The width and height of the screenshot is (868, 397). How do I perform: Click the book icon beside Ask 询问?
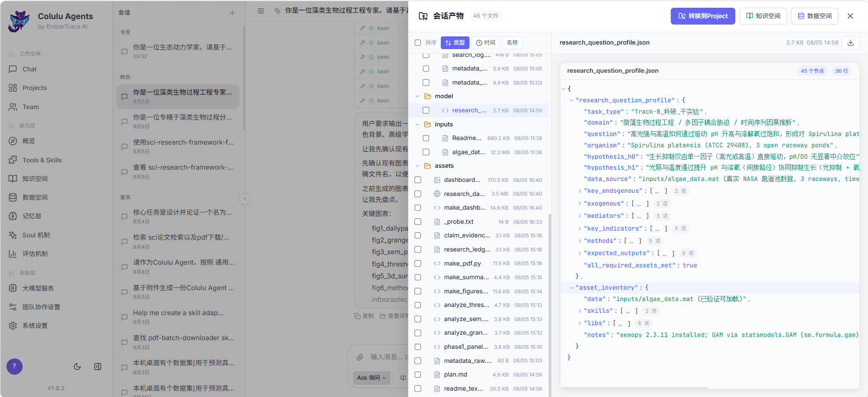point(403,378)
